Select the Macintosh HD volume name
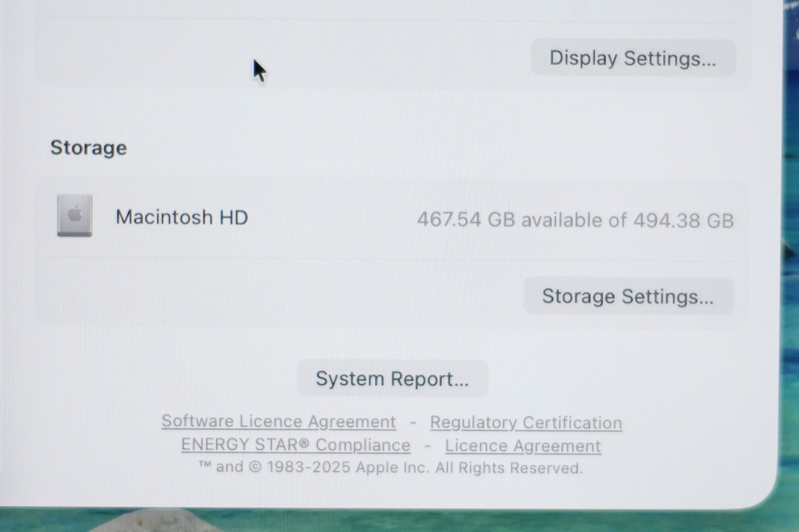799x532 pixels. click(x=182, y=218)
